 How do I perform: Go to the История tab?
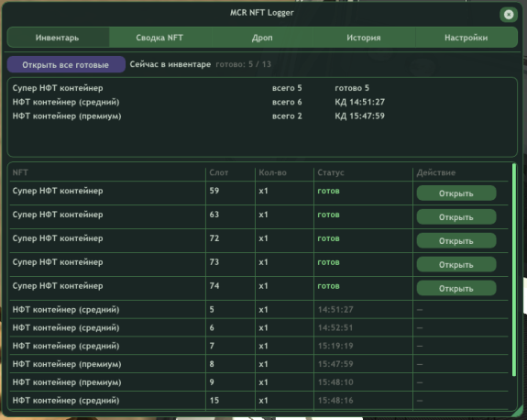point(364,38)
